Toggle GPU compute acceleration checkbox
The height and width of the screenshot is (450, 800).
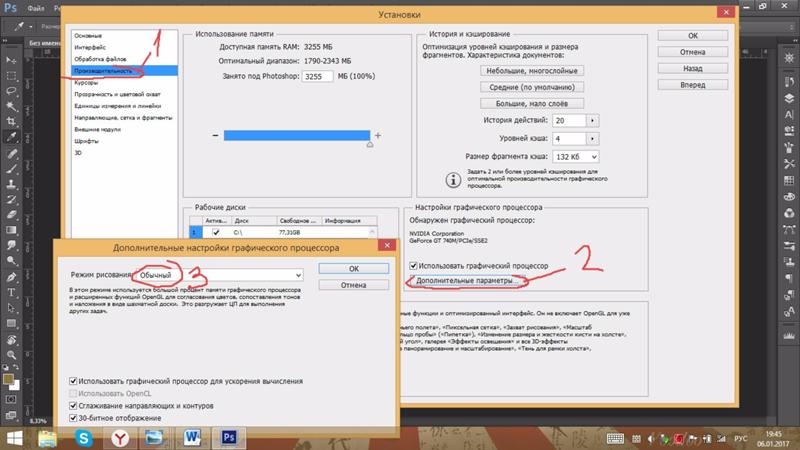click(73, 381)
